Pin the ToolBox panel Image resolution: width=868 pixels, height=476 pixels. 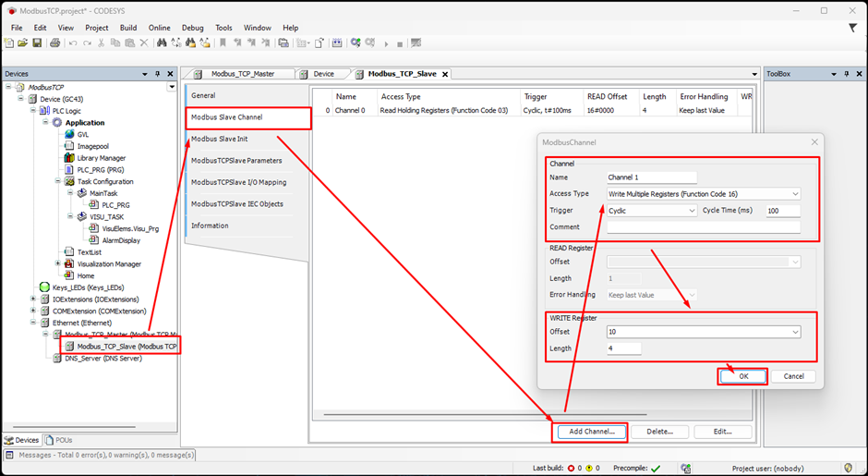846,74
